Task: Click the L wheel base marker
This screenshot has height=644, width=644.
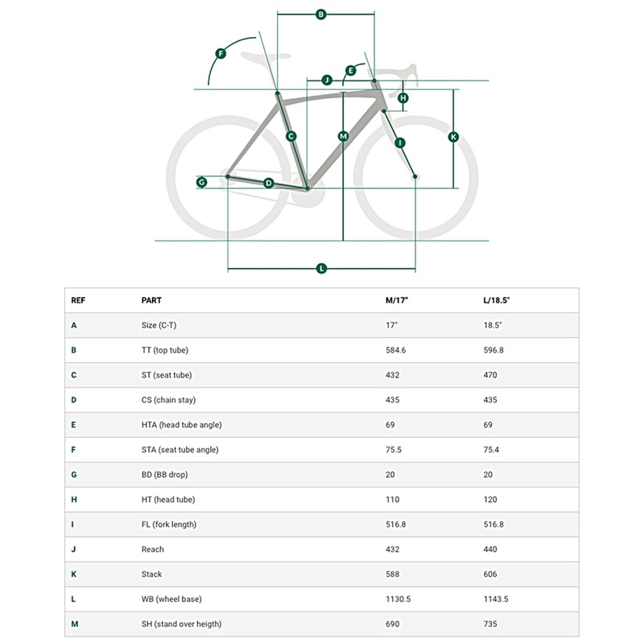Action: point(321,269)
